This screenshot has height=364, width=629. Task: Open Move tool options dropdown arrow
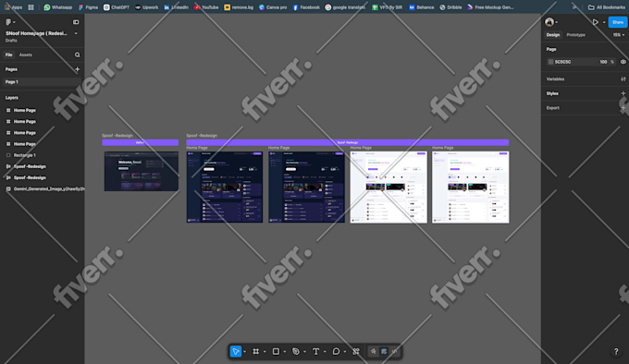tap(244, 352)
